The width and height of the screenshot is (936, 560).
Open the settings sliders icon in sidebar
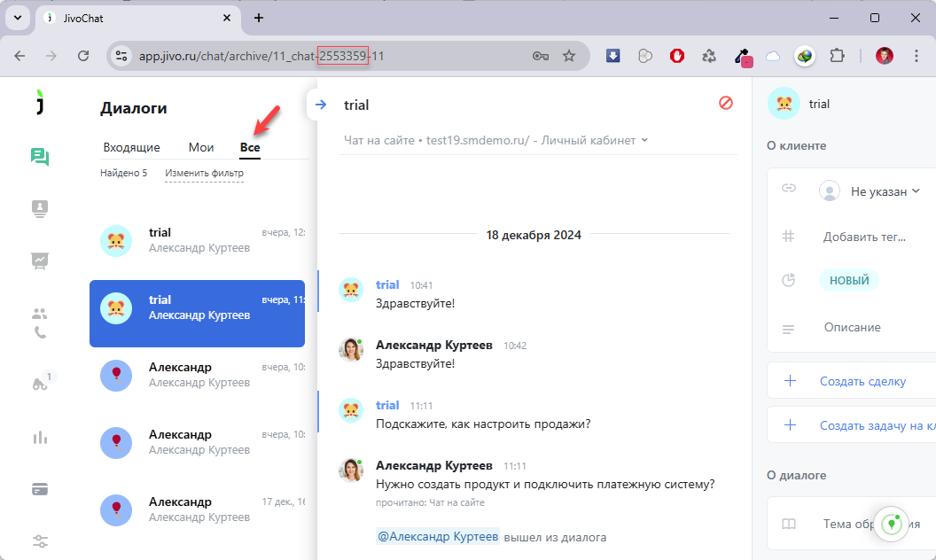39,541
